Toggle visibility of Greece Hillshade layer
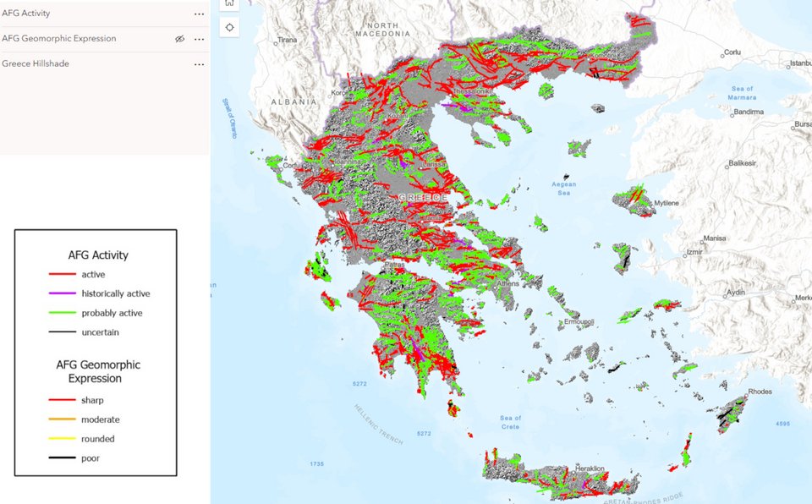Viewport: 812px width, 504px height. [178, 64]
